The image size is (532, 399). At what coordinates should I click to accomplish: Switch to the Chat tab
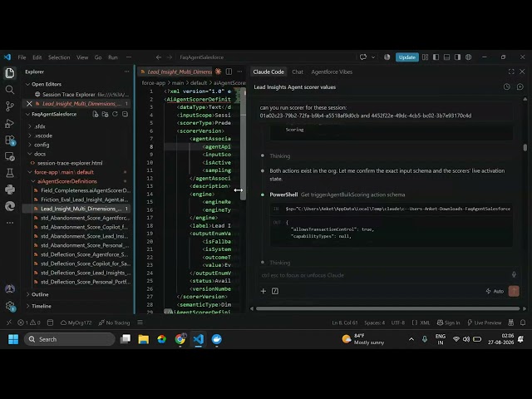298,72
